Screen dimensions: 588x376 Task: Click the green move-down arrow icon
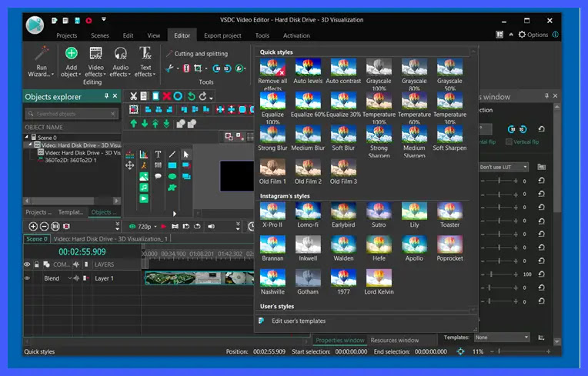[x=145, y=123]
